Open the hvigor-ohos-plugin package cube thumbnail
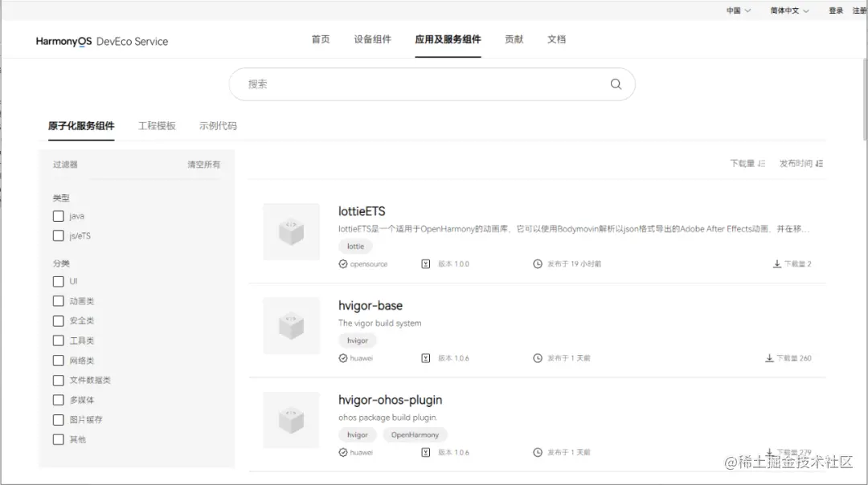This screenshot has height=485, width=868. (x=291, y=420)
